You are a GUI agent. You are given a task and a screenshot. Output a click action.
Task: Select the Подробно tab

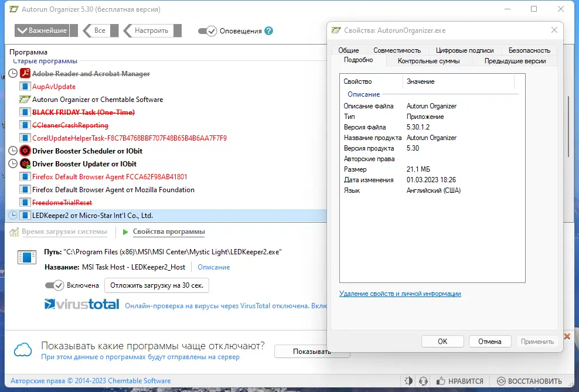(358, 60)
